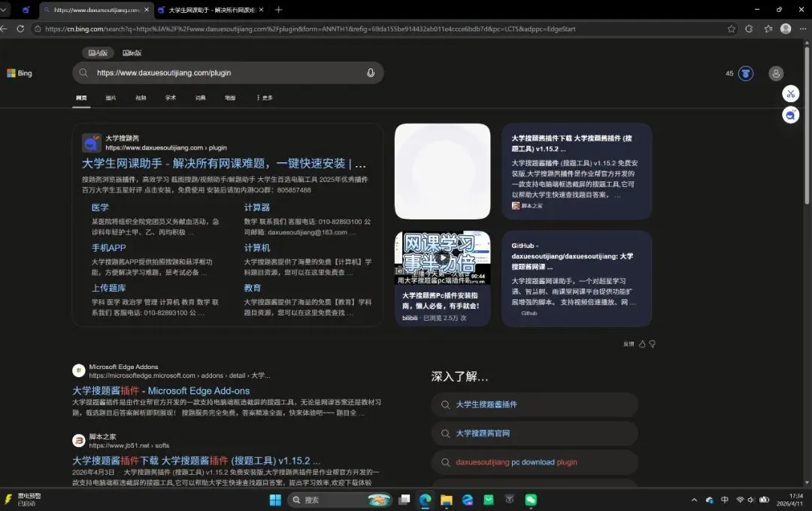Viewport: 812px width, 511px height.
Task: Open the GitHub daxuesoutijiang card
Action: (577, 279)
